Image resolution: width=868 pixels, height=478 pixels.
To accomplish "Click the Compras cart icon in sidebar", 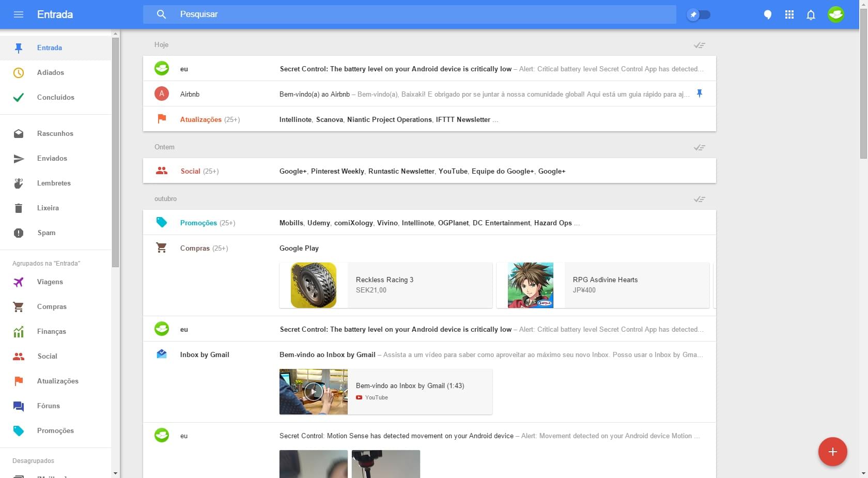I will coord(19,307).
